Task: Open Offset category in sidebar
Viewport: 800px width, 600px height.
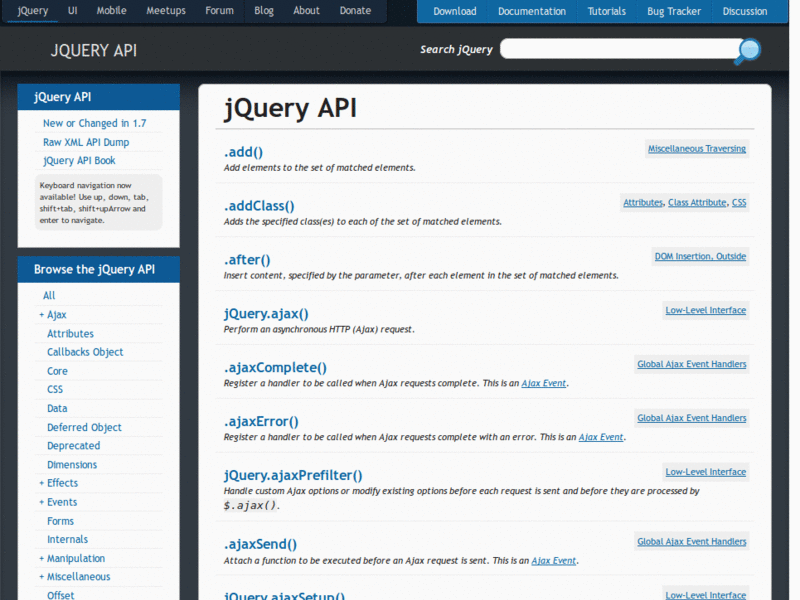Action: point(61,595)
